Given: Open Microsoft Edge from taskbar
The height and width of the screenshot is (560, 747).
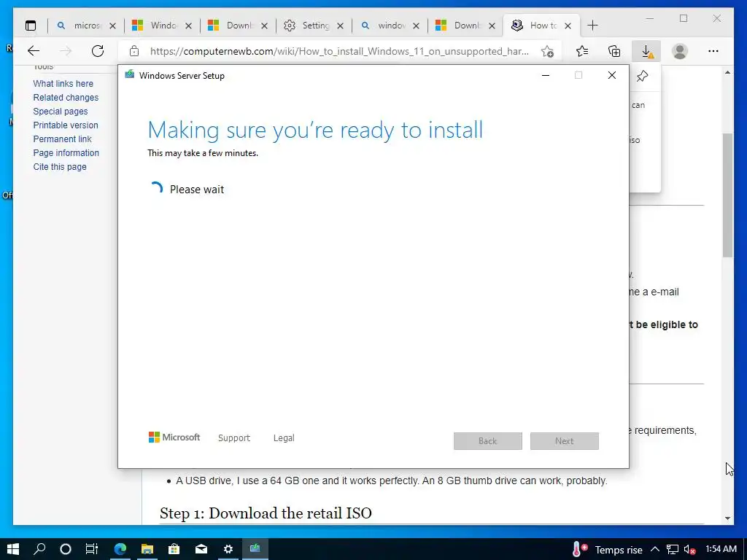Looking at the screenshot, I should [120, 549].
